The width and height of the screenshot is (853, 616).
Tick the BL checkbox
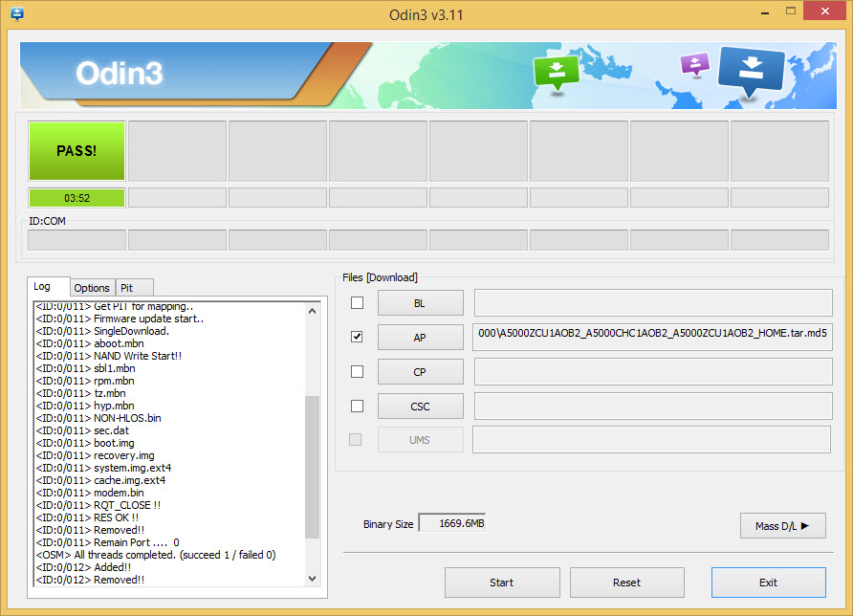point(357,302)
